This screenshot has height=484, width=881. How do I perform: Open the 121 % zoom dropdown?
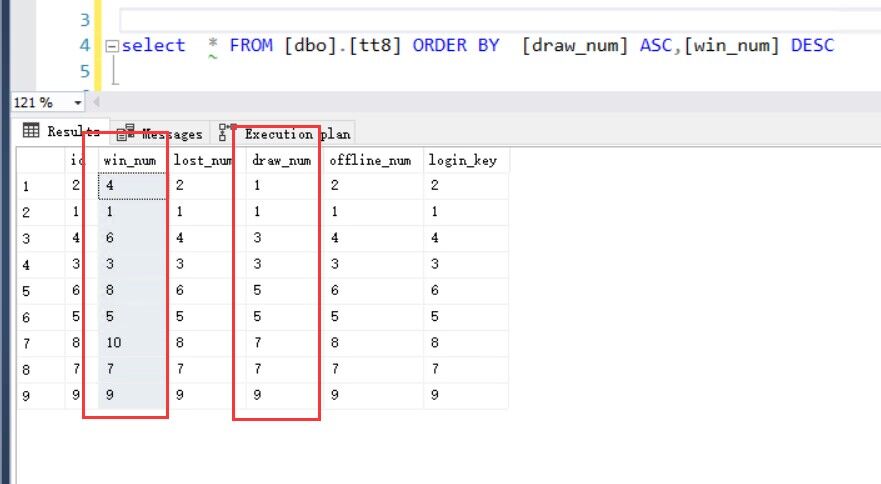78,103
